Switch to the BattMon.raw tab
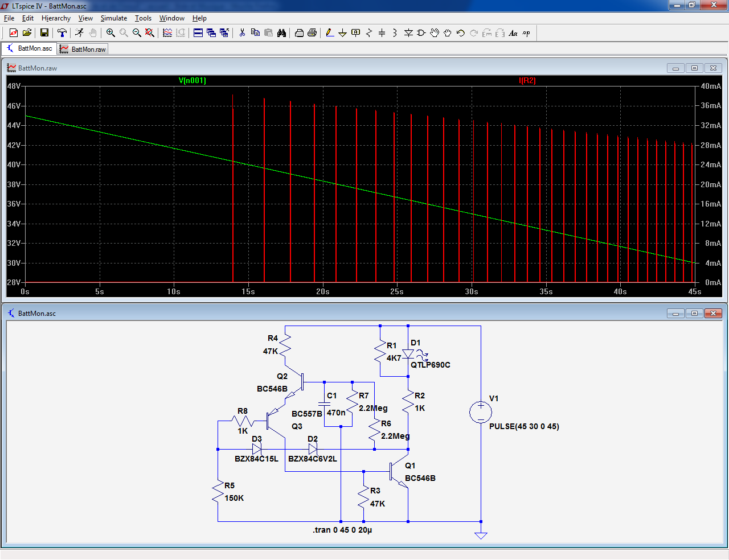Screen dimensions: 729x560 83,50
